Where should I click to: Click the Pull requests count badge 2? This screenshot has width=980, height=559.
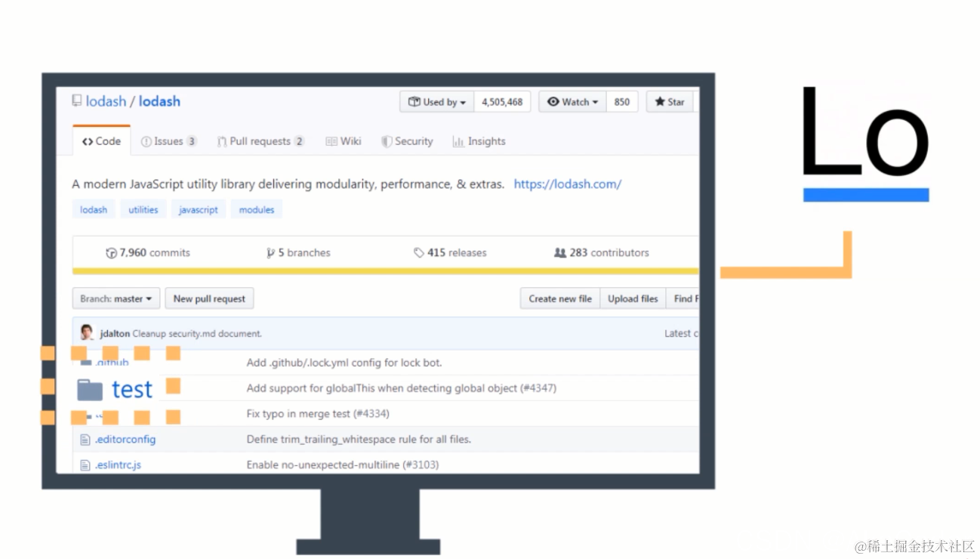(299, 141)
